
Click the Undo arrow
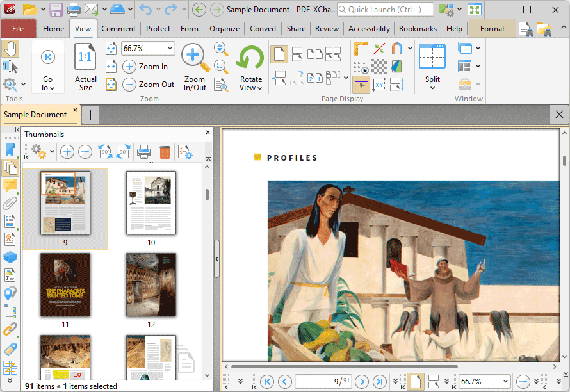tap(146, 10)
